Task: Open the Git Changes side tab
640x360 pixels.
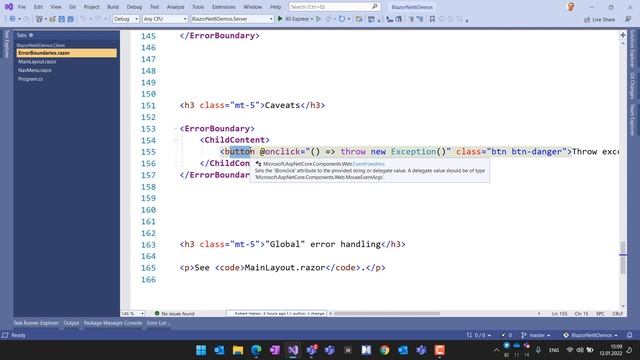Action: (633, 85)
